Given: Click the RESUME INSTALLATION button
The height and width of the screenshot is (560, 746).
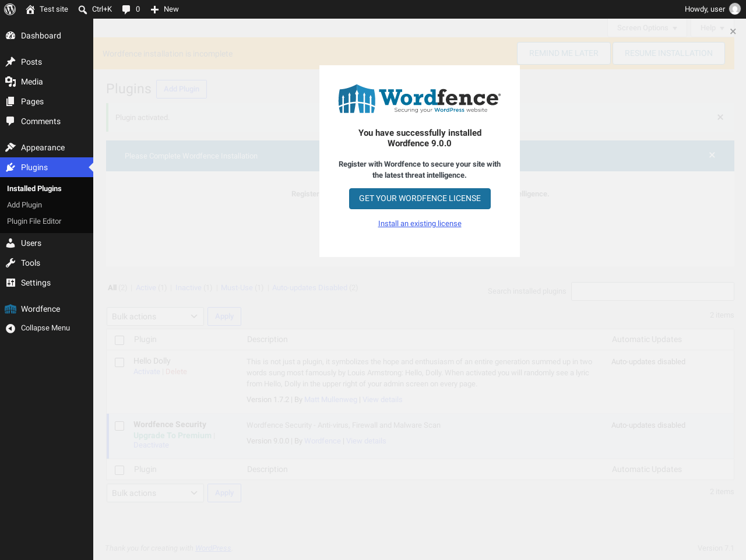Looking at the screenshot, I should (x=668, y=53).
